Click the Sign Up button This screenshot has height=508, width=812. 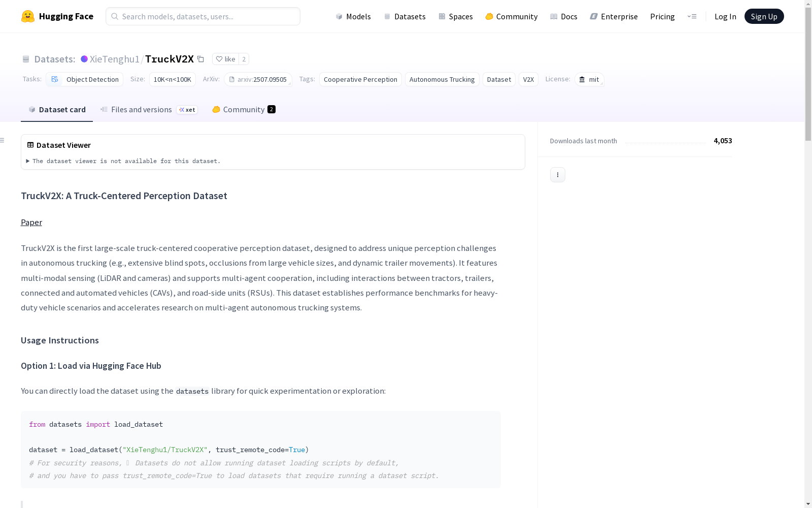tap(764, 16)
